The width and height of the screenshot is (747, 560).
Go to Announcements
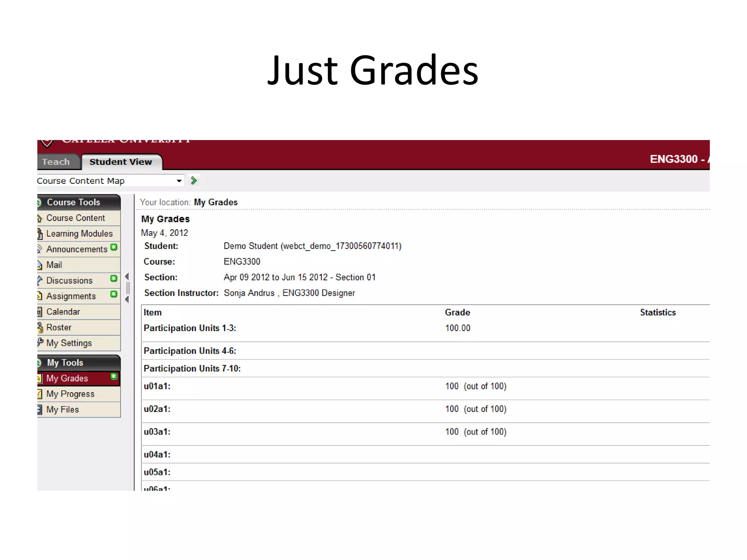[x=77, y=249]
